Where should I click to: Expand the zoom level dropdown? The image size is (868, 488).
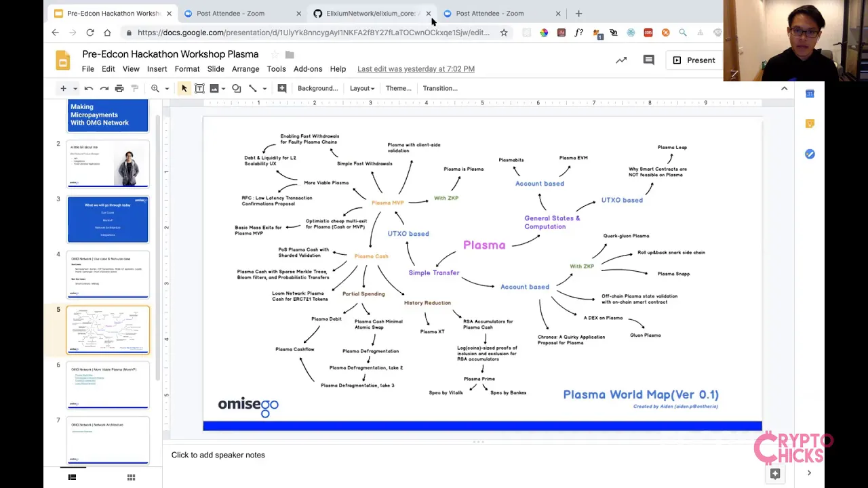(x=167, y=89)
